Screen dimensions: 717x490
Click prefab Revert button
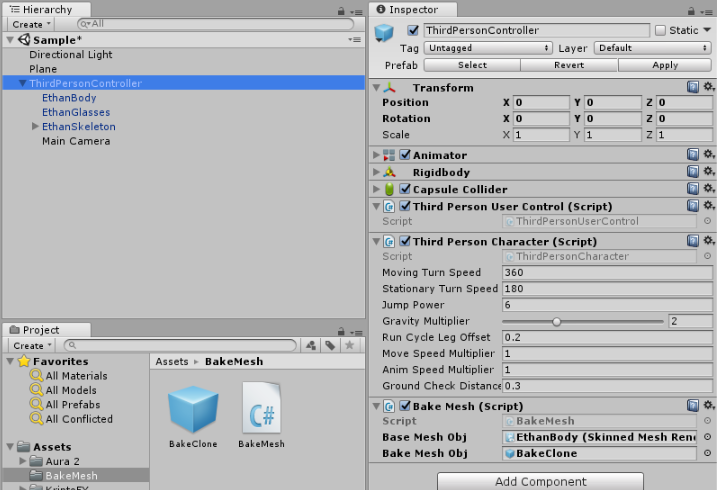[569, 65]
